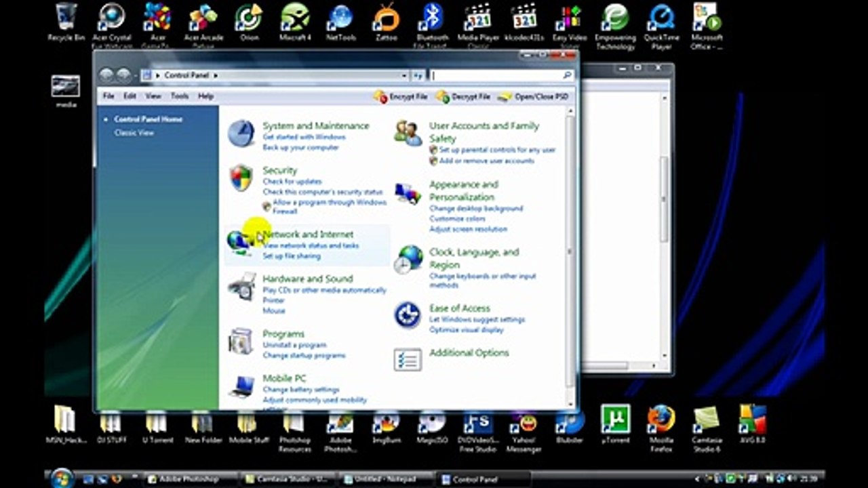This screenshot has height=488, width=868.
Task: Click the Uninstall a program link
Action: (294, 345)
